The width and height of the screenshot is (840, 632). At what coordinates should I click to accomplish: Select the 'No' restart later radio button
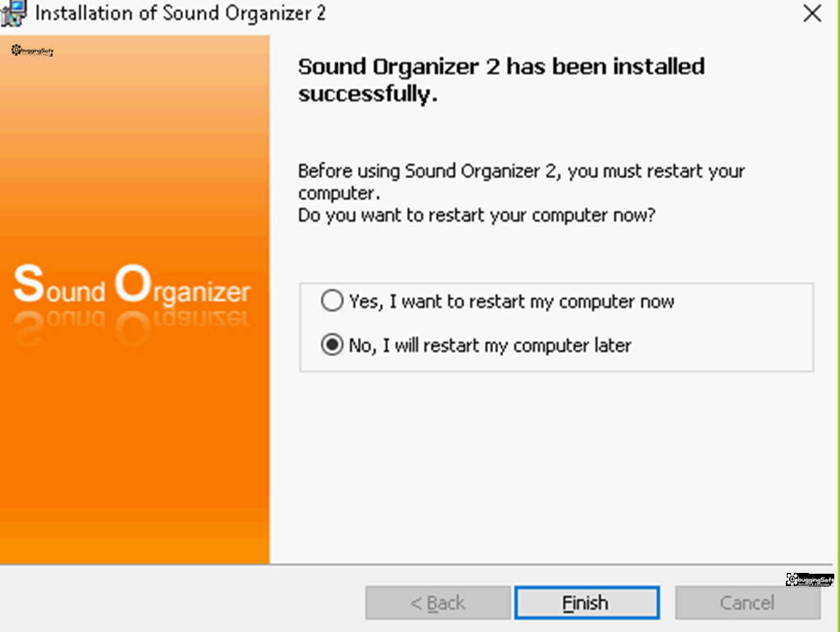click(332, 345)
